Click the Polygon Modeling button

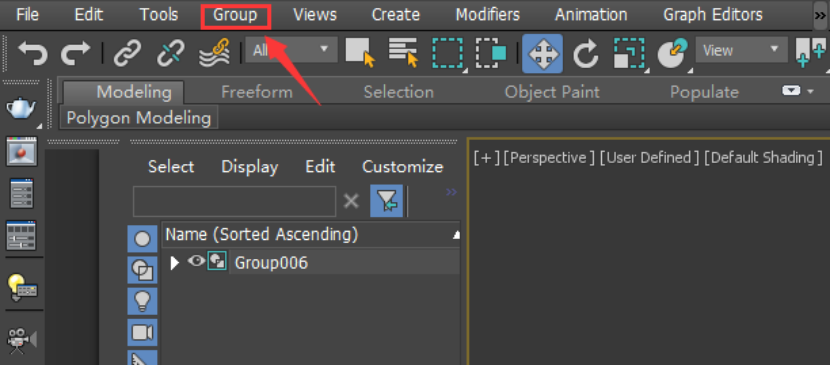139,117
